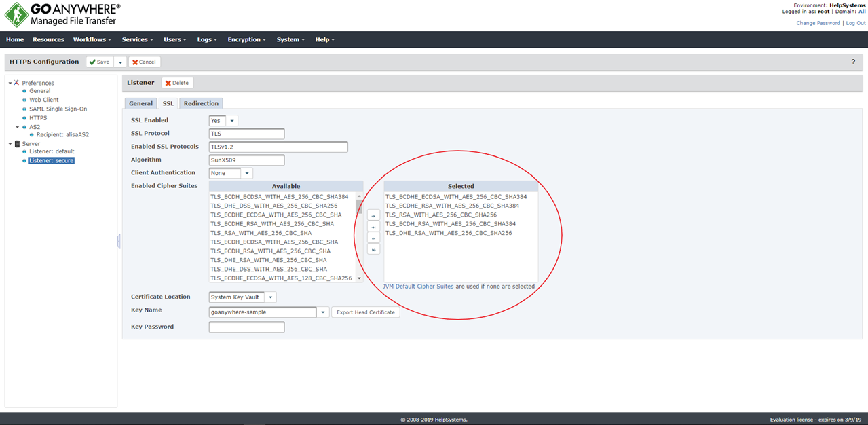Open the JVM Default Cipher Suites link
Screen dimensions: 868x425
tap(418, 287)
